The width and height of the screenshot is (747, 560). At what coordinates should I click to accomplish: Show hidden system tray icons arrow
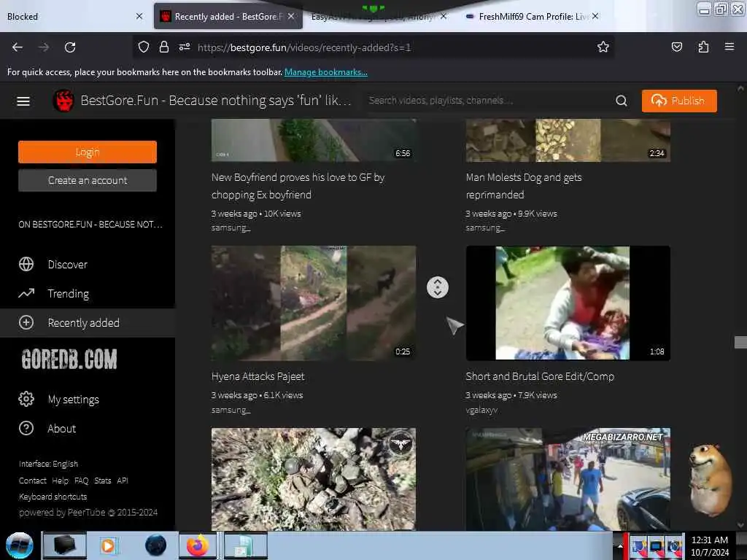(x=620, y=546)
